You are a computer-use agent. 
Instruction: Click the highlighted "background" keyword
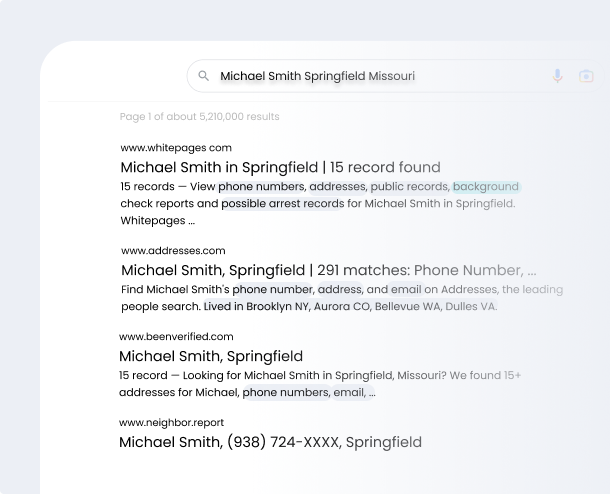(x=486, y=186)
